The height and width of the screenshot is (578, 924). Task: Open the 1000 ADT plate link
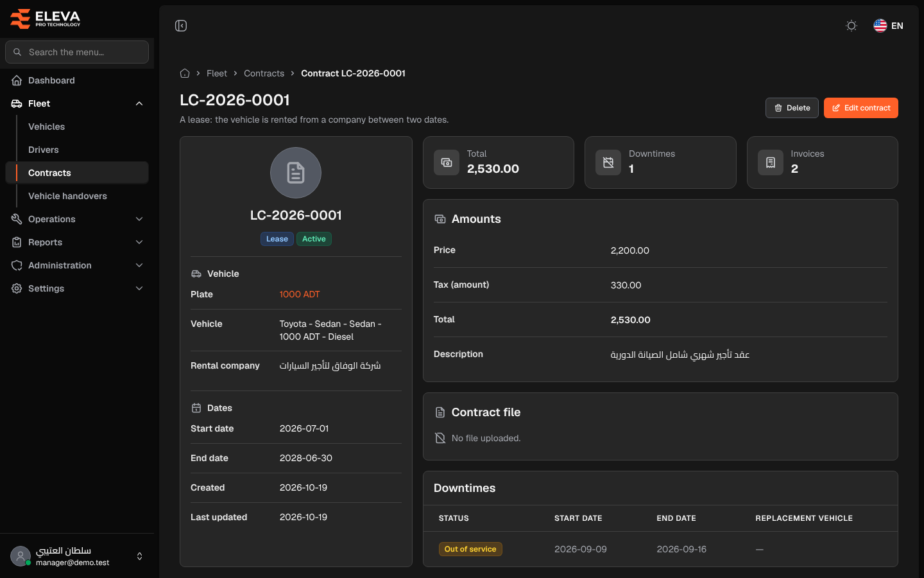tap(300, 294)
